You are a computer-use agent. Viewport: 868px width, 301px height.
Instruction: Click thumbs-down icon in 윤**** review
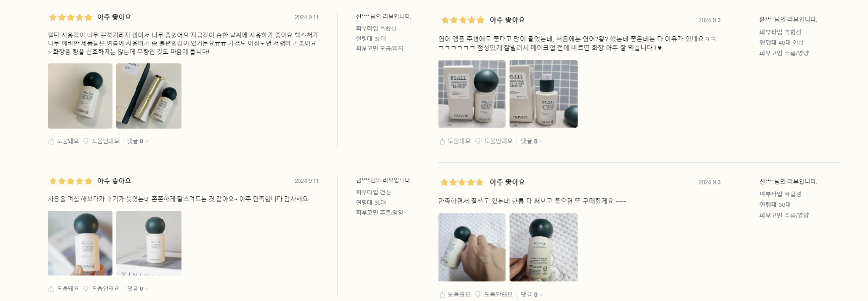pyautogui.click(x=478, y=141)
